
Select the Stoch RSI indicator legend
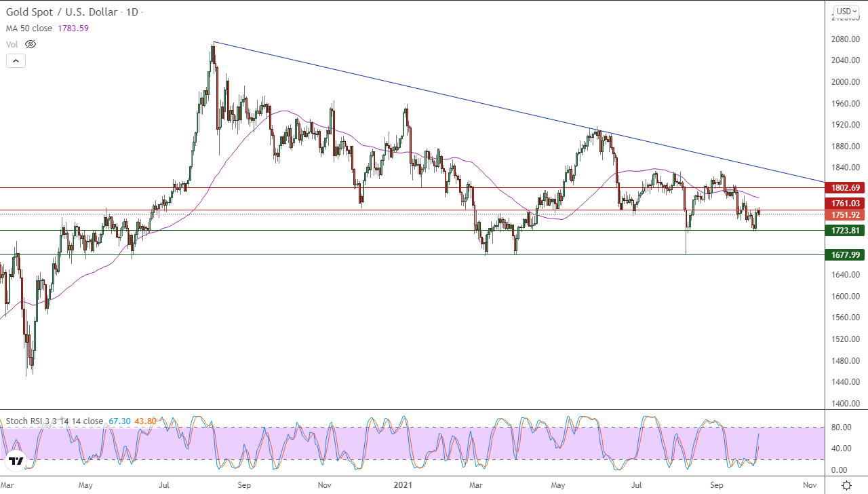point(54,421)
